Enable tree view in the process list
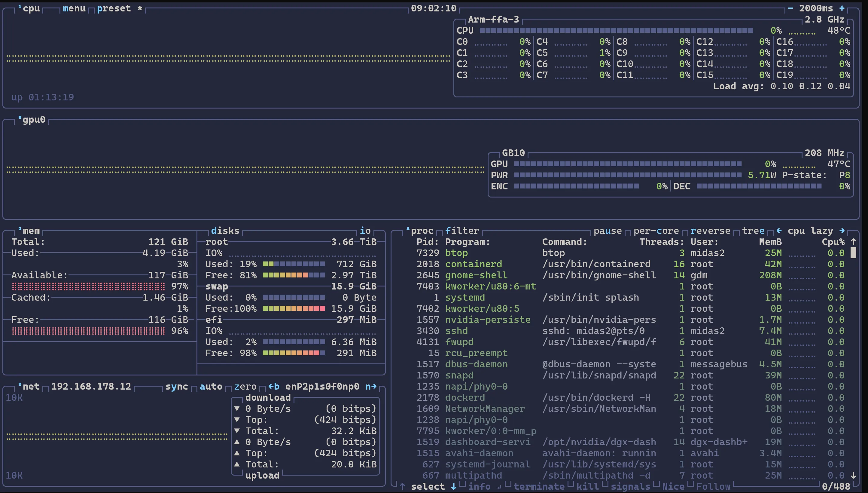 coord(753,231)
